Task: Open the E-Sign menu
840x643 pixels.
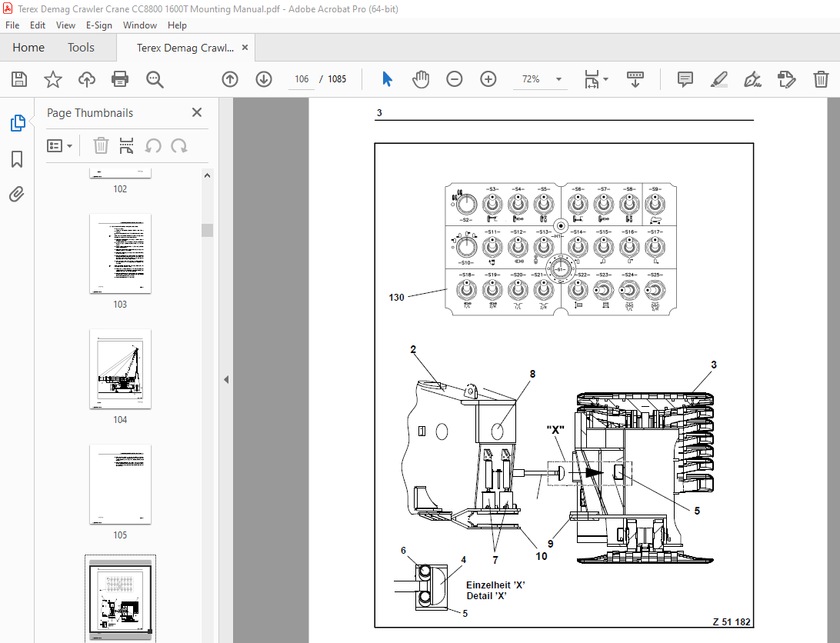Action: [99, 25]
